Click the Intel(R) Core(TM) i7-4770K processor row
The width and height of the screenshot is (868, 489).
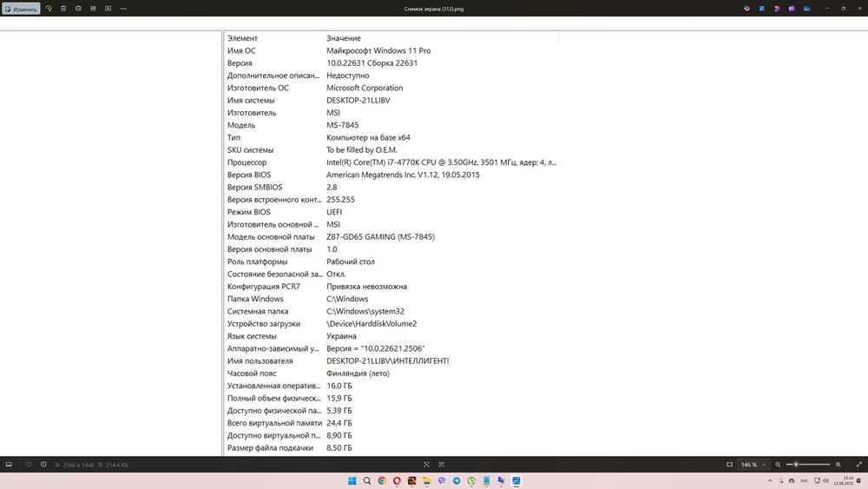point(391,162)
